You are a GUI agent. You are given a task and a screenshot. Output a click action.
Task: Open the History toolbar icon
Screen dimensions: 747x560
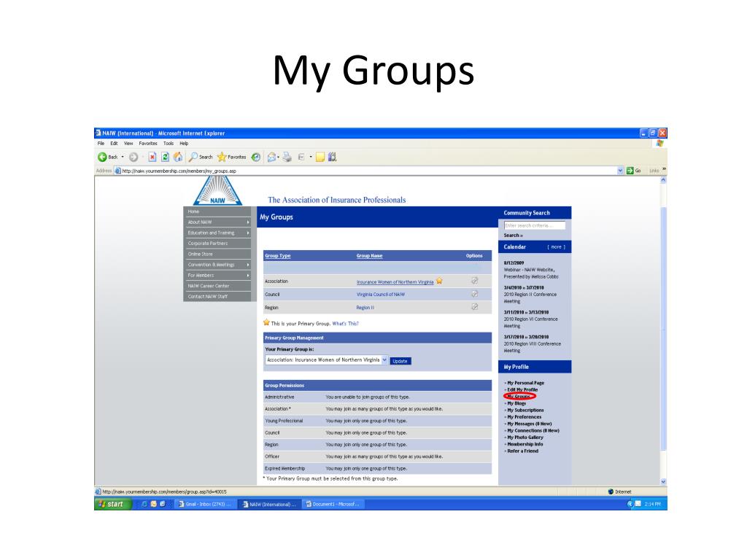(256, 157)
